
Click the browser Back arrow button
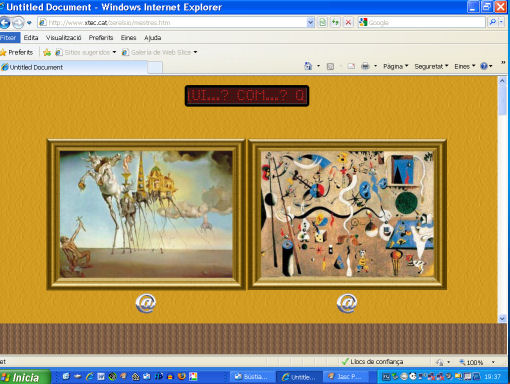click(x=4, y=23)
